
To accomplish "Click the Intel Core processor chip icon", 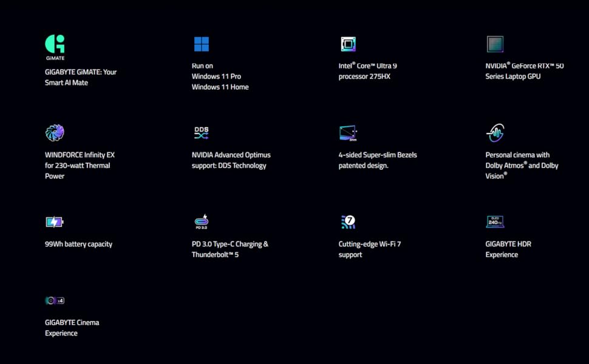I will [348, 44].
